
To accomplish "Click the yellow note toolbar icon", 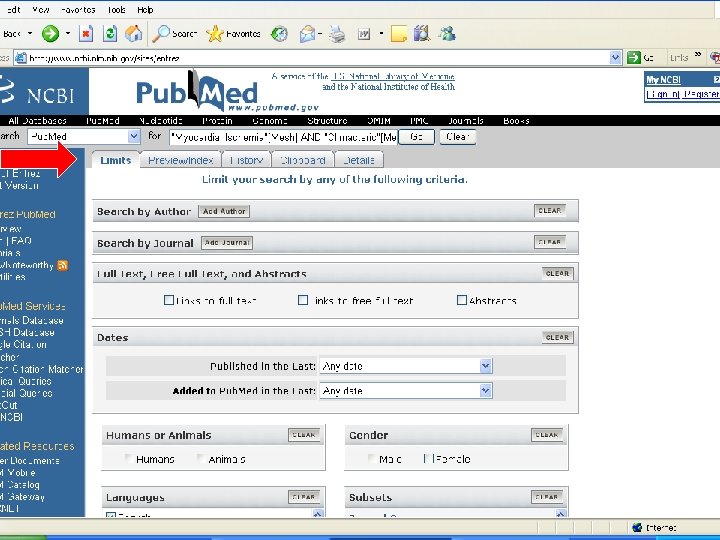I will click(x=399, y=34).
